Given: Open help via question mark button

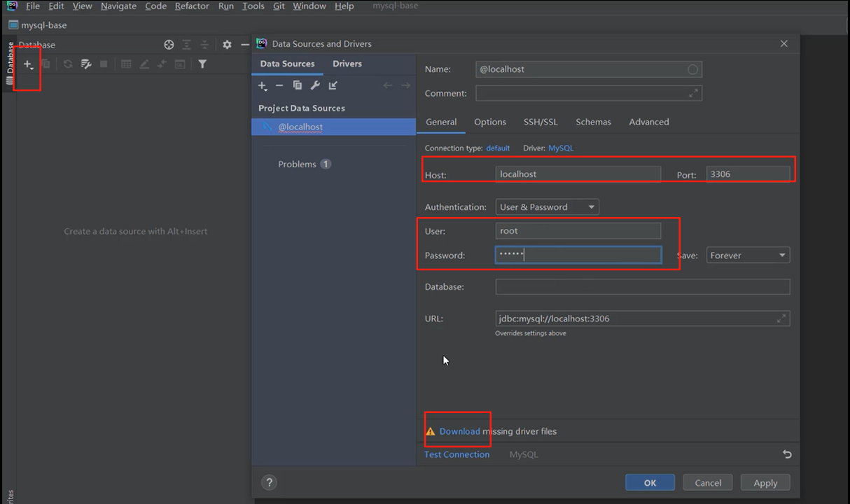Looking at the screenshot, I should [x=269, y=482].
